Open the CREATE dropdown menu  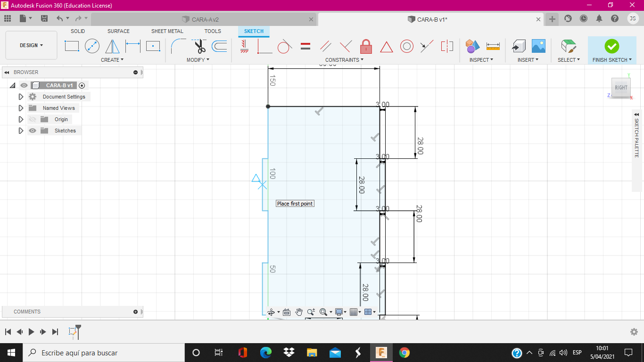[x=112, y=60]
